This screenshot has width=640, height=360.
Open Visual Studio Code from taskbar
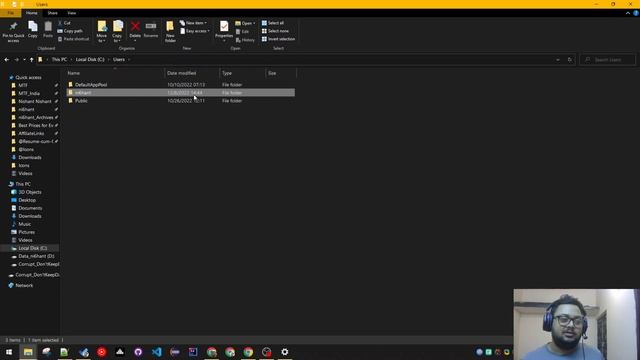click(x=157, y=352)
